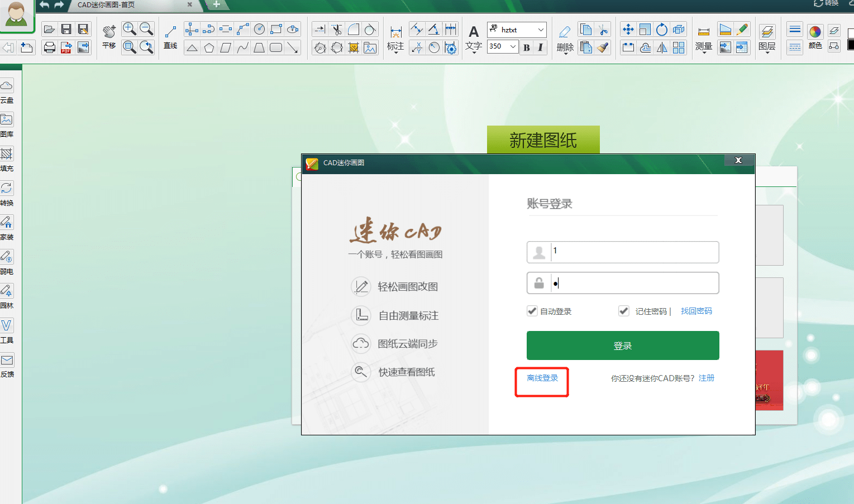854x504 pixels.
Task: Select the pentagon polygon tool
Action: (x=209, y=47)
